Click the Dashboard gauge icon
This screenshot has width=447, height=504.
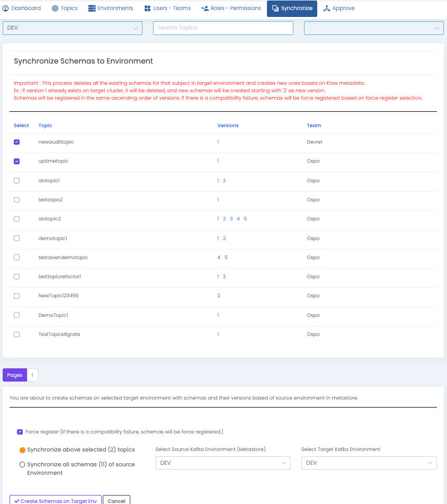6,8
